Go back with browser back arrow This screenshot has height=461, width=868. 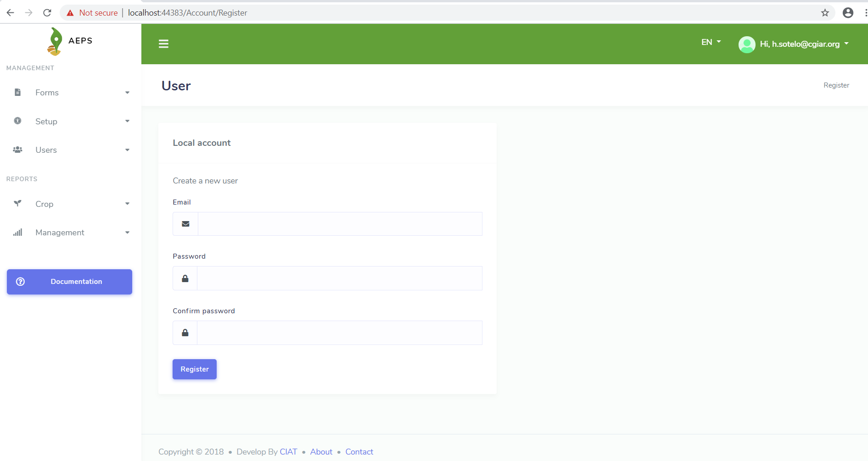[x=10, y=13]
